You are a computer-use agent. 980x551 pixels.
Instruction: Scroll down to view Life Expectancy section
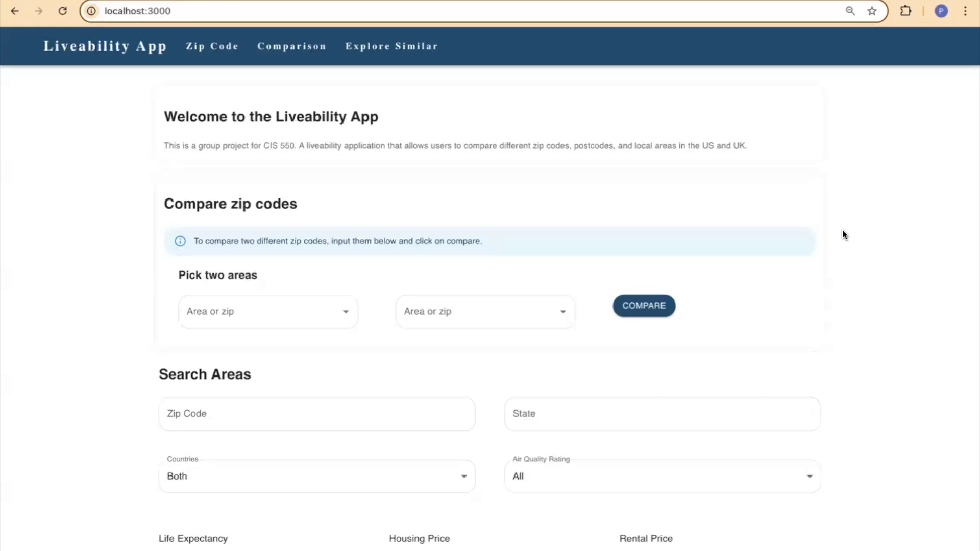(193, 538)
